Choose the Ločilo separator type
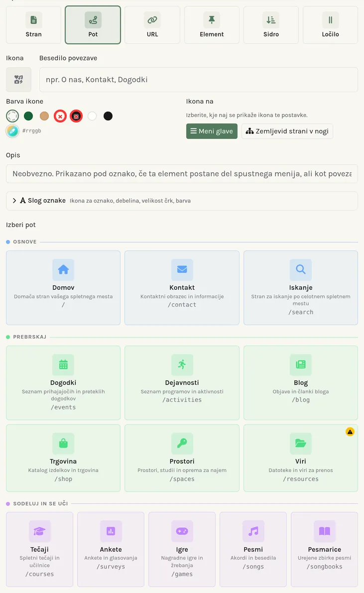 click(330, 25)
